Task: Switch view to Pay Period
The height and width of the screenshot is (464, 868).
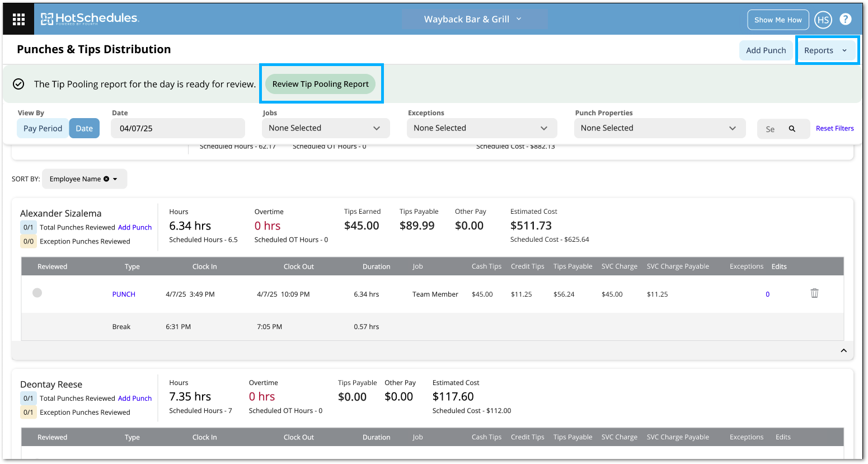Action: pos(43,128)
